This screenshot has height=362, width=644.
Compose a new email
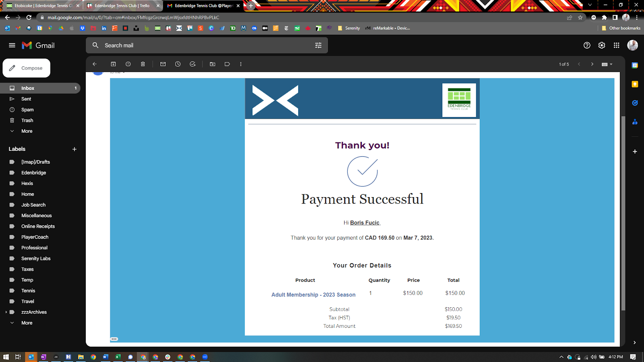point(27,68)
